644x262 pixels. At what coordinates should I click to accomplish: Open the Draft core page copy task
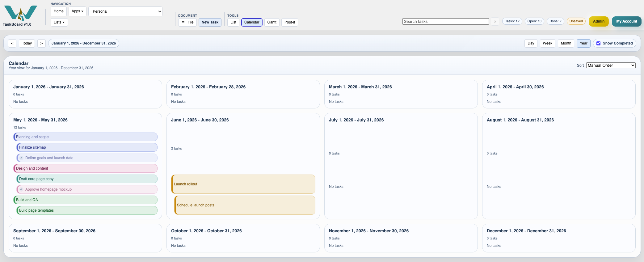click(x=87, y=179)
